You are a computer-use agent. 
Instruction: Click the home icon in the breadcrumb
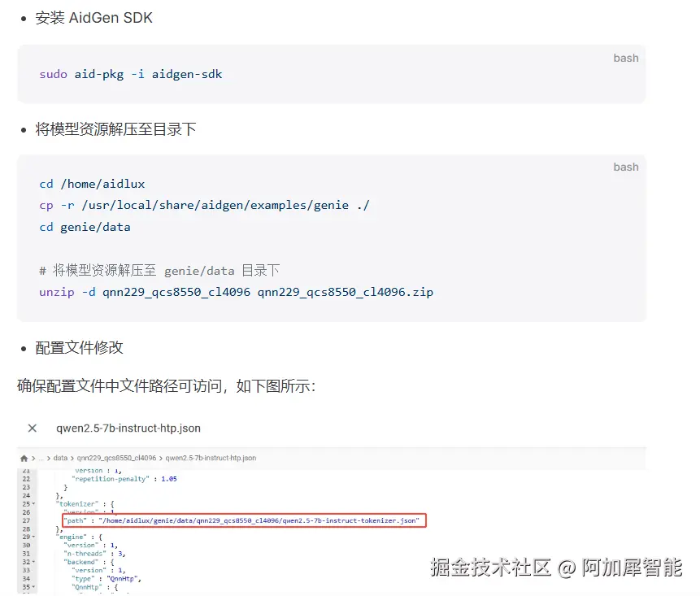tap(24, 459)
